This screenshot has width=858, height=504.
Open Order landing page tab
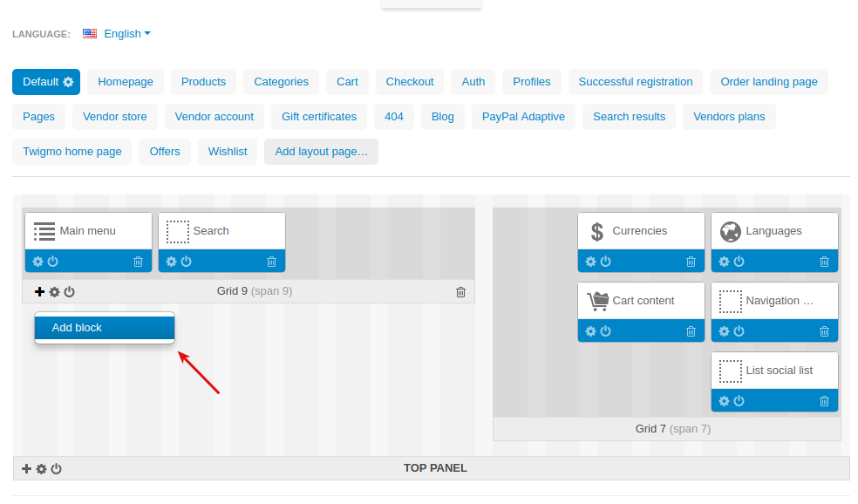pyautogui.click(x=769, y=82)
